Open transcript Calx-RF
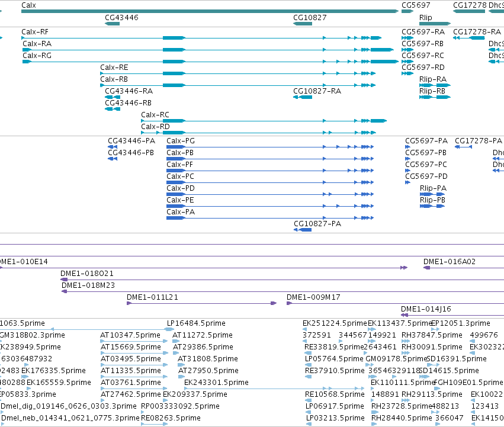 [x=35, y=32]
